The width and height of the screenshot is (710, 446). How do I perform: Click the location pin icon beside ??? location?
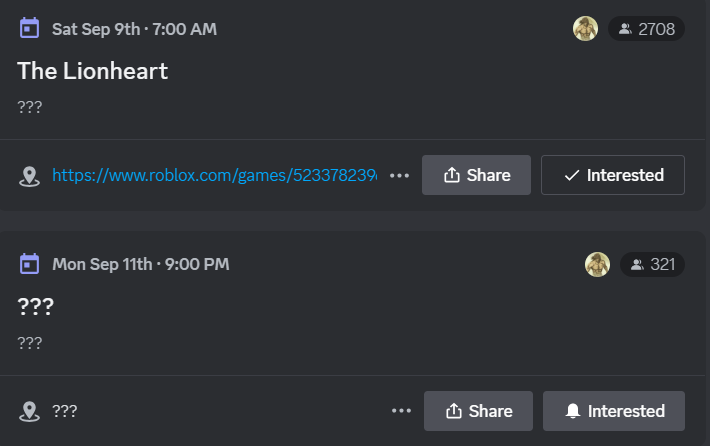[x=30, y=411]
